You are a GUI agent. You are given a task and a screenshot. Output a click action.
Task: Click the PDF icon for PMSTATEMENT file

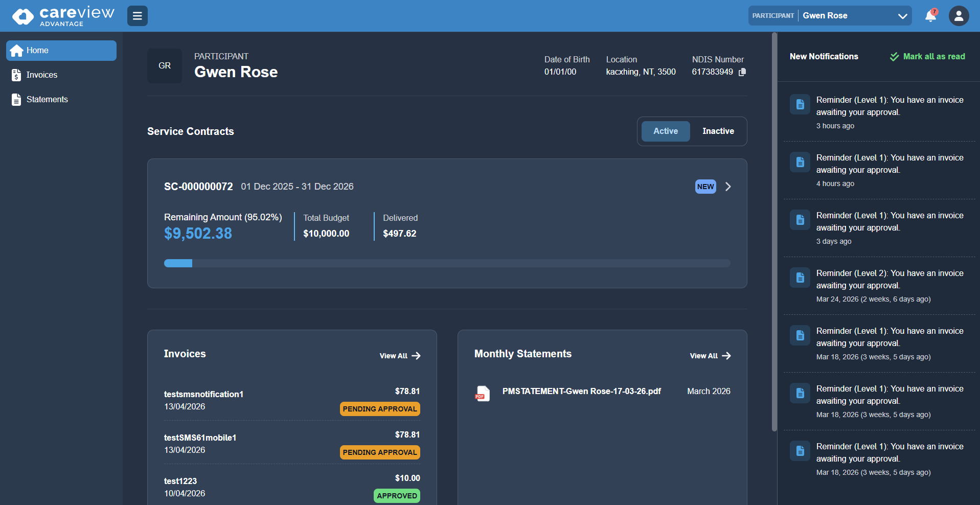pos(482,393)
